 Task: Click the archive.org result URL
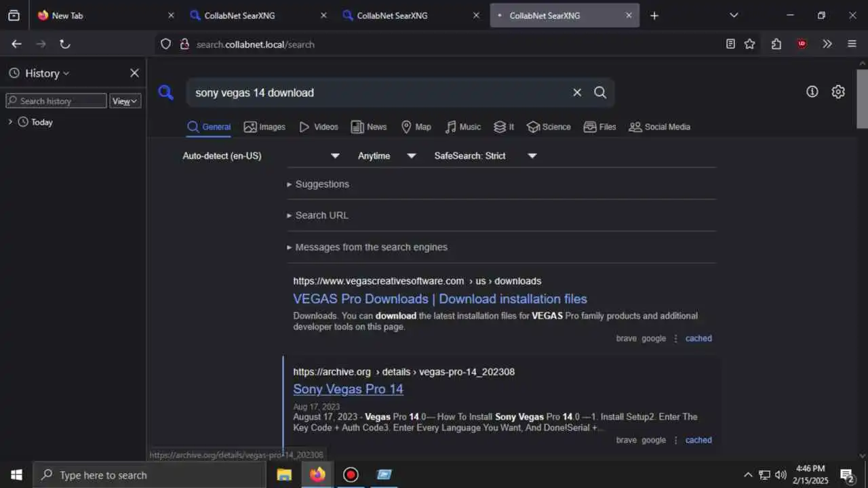pyautogui.click(x=403, y=371)
